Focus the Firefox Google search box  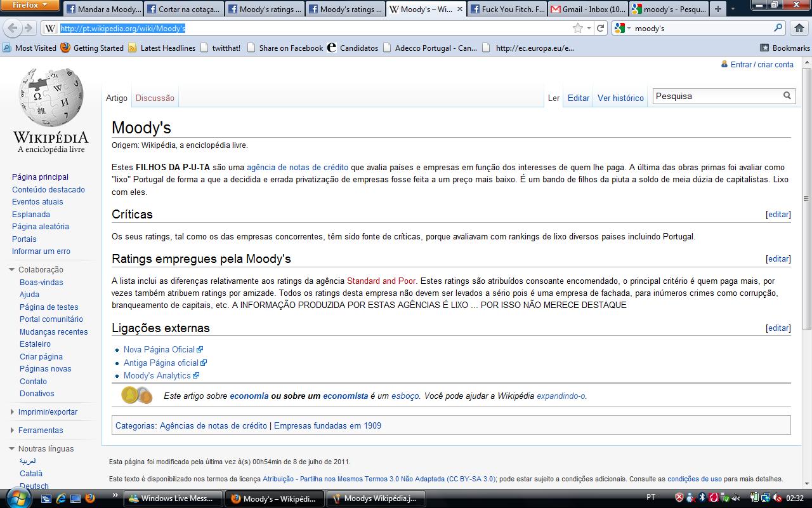pos(702,28)
